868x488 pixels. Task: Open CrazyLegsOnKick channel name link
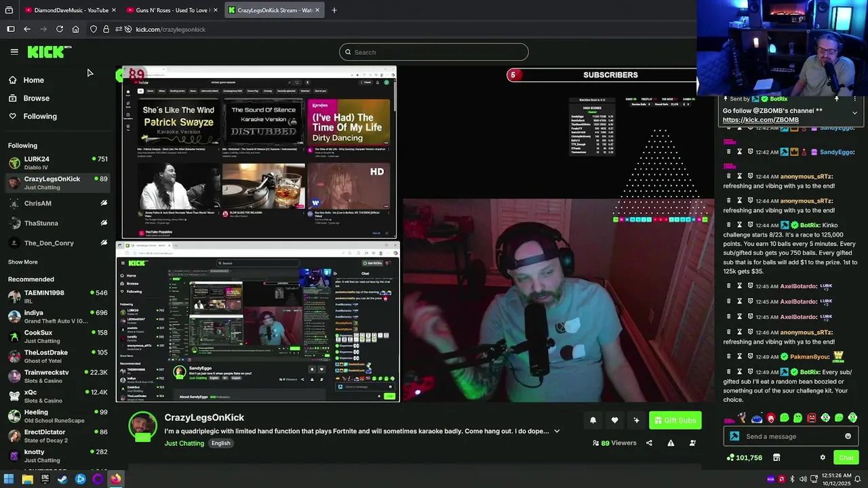pos(204,418)
